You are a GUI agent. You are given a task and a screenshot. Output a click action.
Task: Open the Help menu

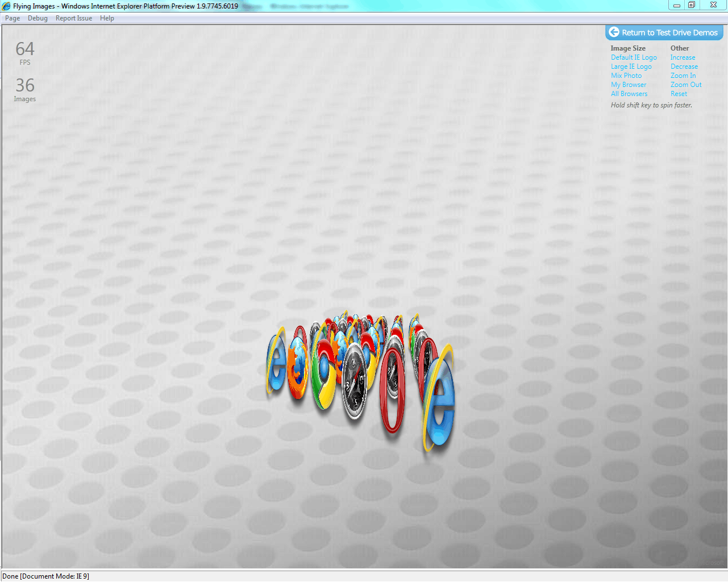coord(107,18)
